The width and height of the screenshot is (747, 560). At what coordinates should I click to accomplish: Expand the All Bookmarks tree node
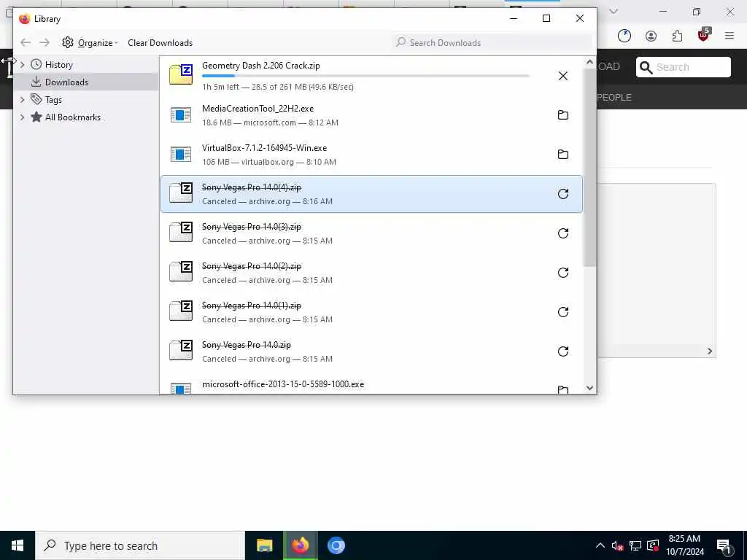[x=22, y=117]
